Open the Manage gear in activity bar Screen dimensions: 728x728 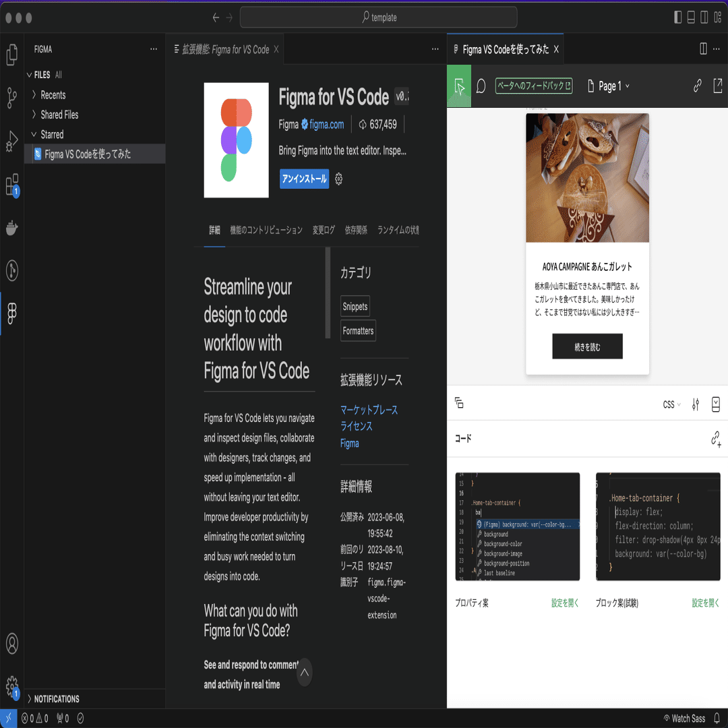tap(12, 686)
